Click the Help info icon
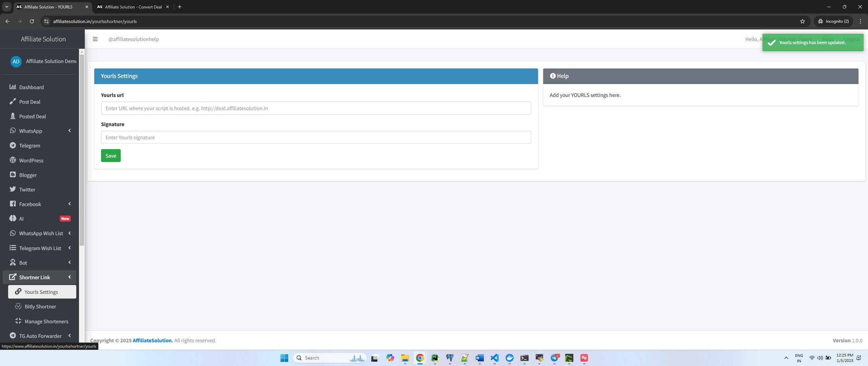The width and height of the screenshot is (868, 366). click(553, 76)
